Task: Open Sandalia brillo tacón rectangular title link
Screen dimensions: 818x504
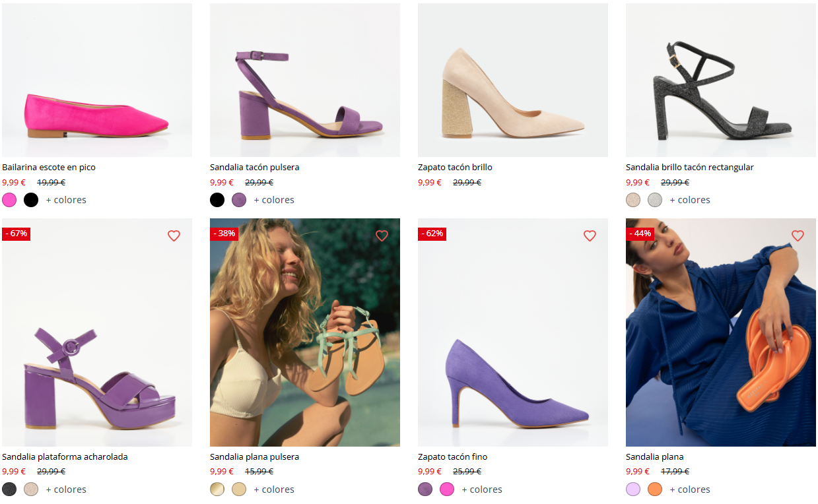Action: [689, 168]
